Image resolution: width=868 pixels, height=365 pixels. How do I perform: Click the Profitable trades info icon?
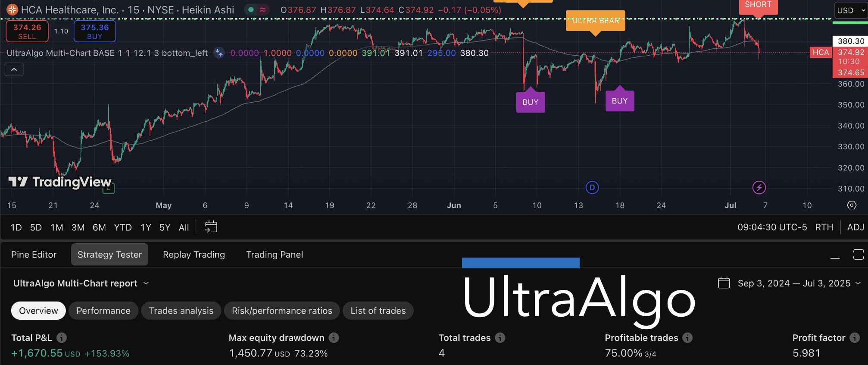(688, 338)
